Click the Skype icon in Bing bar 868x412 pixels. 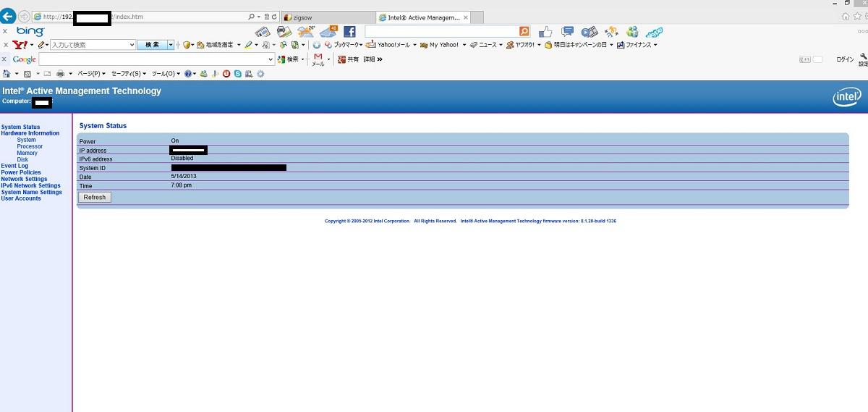pos(655,31)
